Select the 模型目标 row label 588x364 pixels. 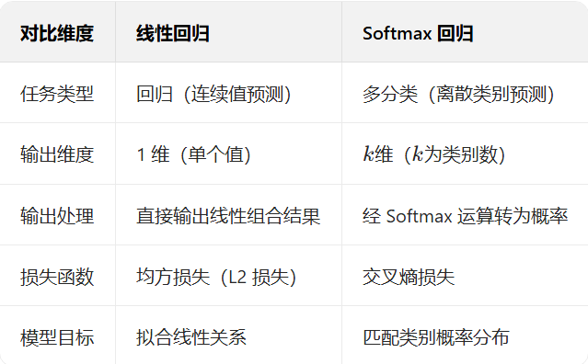(57, 337)
